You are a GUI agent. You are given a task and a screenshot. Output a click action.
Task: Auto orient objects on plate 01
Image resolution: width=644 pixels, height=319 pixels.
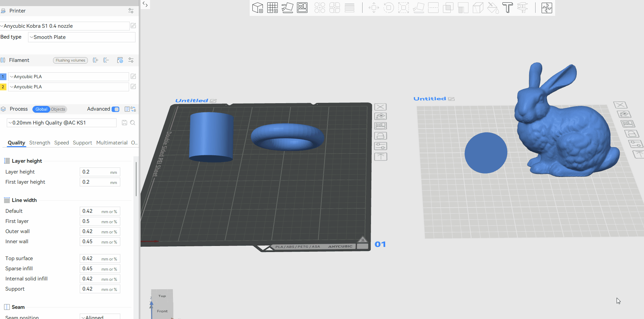pyautogui.click(x=380, y=116)
